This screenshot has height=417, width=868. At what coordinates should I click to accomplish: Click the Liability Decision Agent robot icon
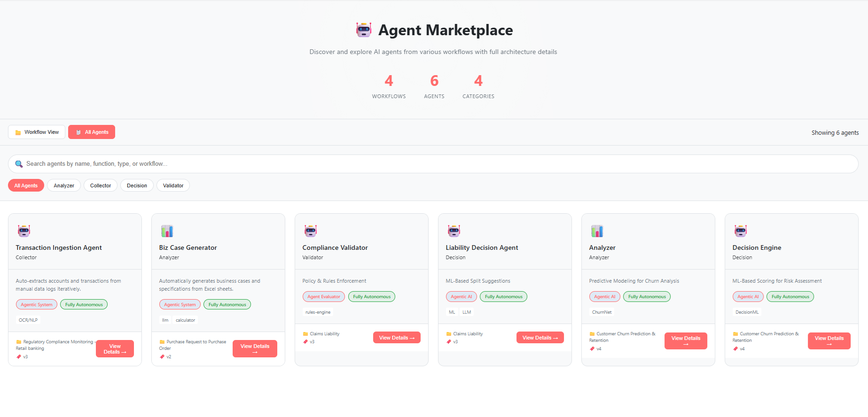point(454,231)
